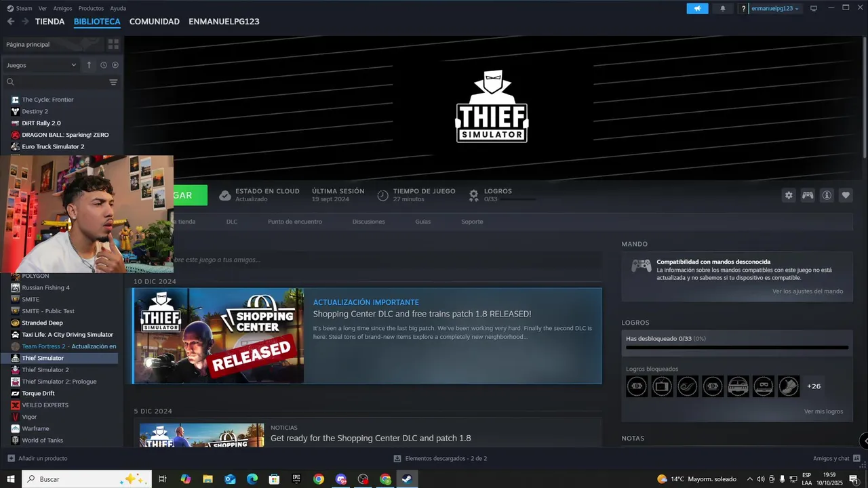Click the help question mark icon
The width and height of the screenshot is (868, 488).
[x=743, y=8]
